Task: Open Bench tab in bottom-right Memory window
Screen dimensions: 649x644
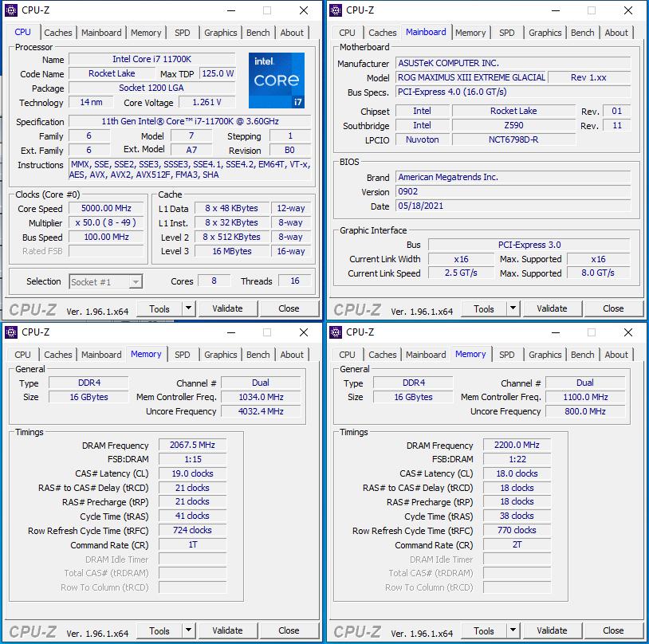Action: tap(582, 355)
